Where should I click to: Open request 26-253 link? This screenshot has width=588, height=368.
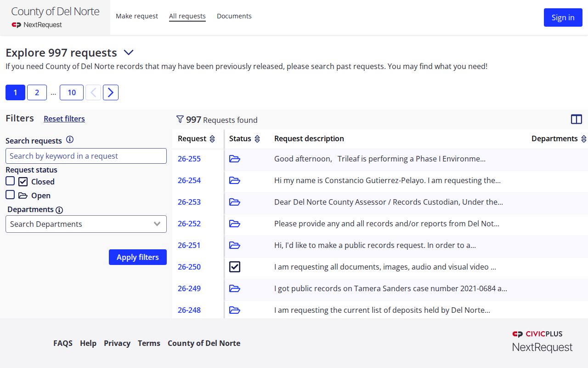point(189,202)
